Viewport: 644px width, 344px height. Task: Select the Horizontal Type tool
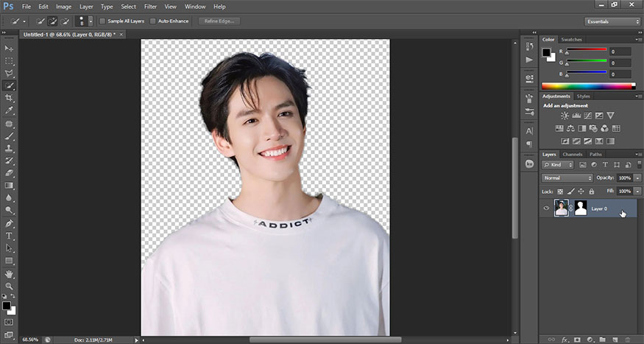pyautogui.click(x=10, y=236)
